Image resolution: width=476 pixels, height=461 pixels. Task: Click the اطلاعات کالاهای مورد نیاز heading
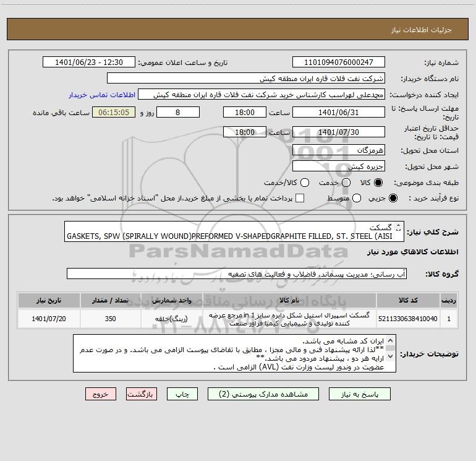[412, 252]
